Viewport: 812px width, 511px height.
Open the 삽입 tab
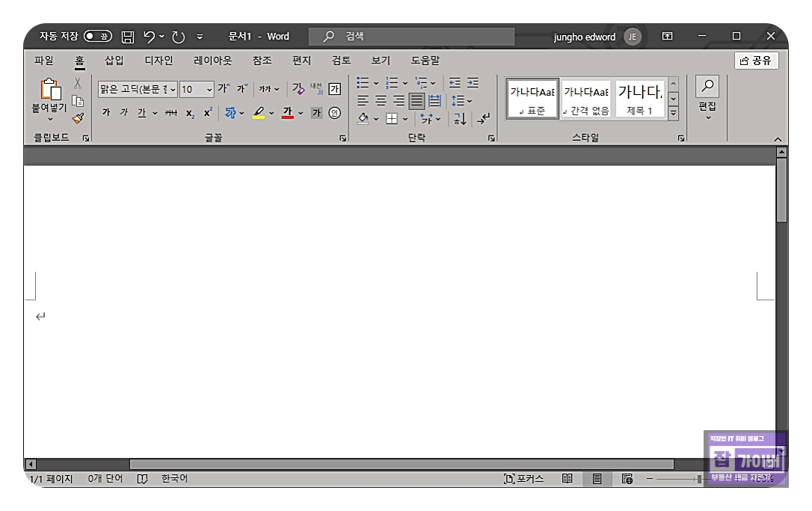[114, 60]
